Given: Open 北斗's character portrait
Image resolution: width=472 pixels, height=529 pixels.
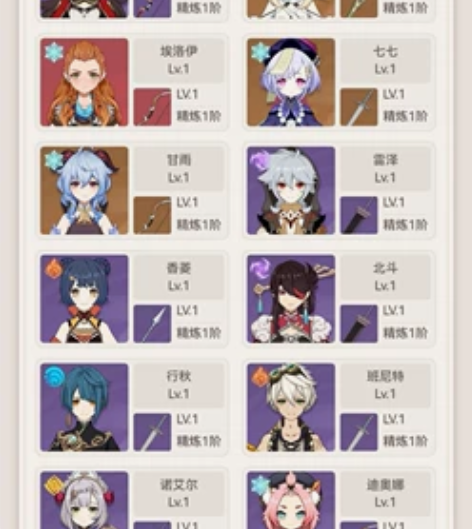Looking at the screenshot, I should pyautogui.click(x=291, y=299).
